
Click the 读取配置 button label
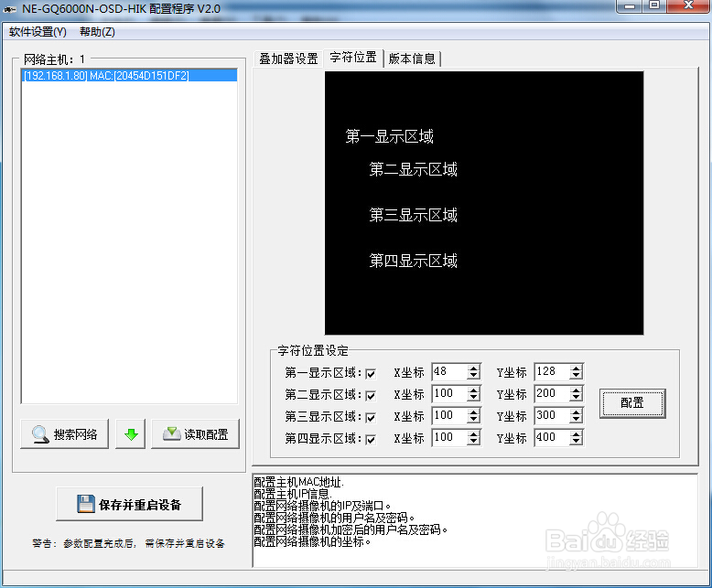206,434
